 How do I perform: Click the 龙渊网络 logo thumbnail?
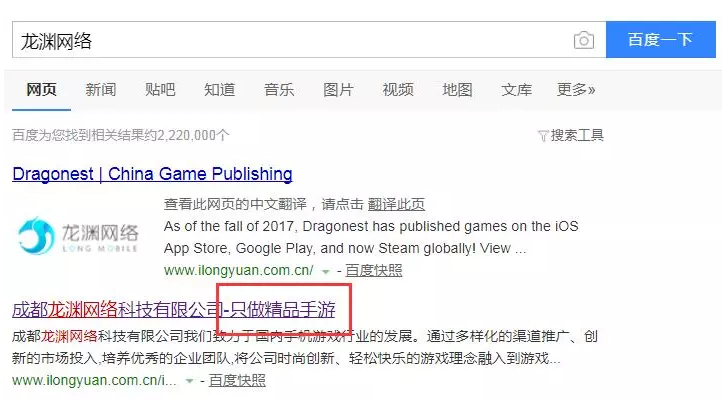(78, 236)
